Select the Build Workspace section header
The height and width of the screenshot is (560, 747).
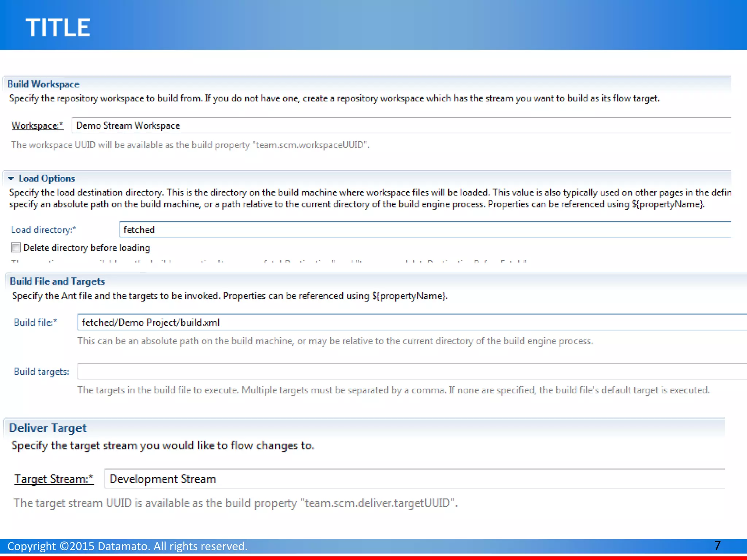43,84
